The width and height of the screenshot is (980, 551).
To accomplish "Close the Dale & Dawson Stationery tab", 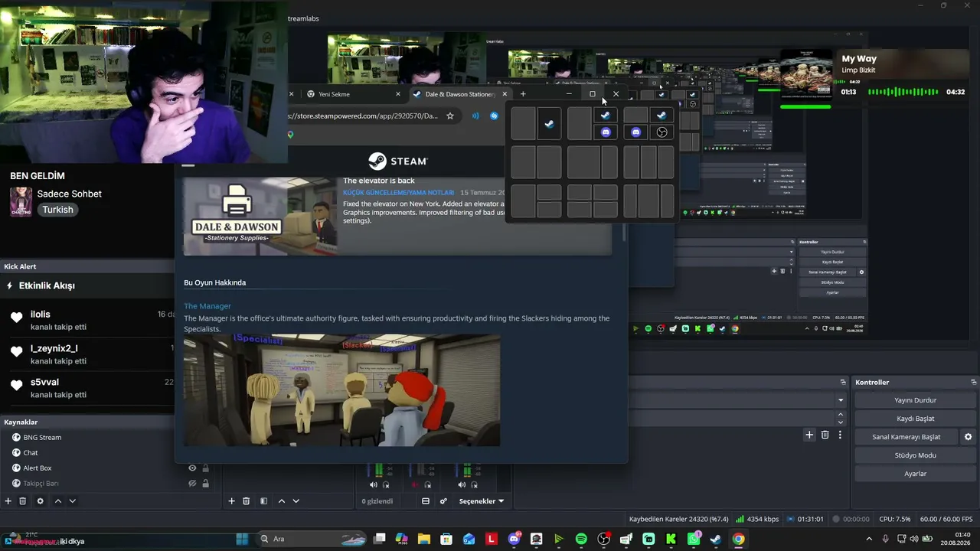I will 505,94.
